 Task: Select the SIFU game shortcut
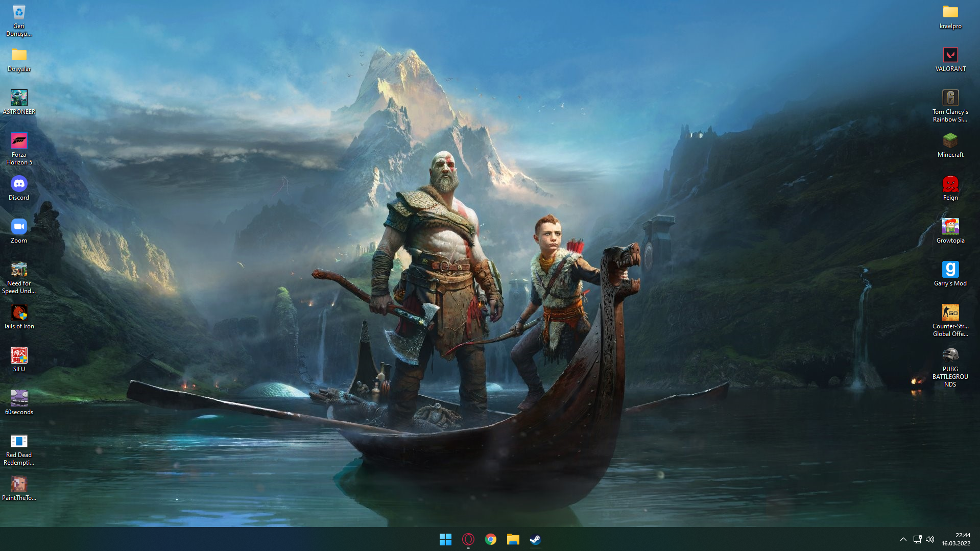pos(19,360)
